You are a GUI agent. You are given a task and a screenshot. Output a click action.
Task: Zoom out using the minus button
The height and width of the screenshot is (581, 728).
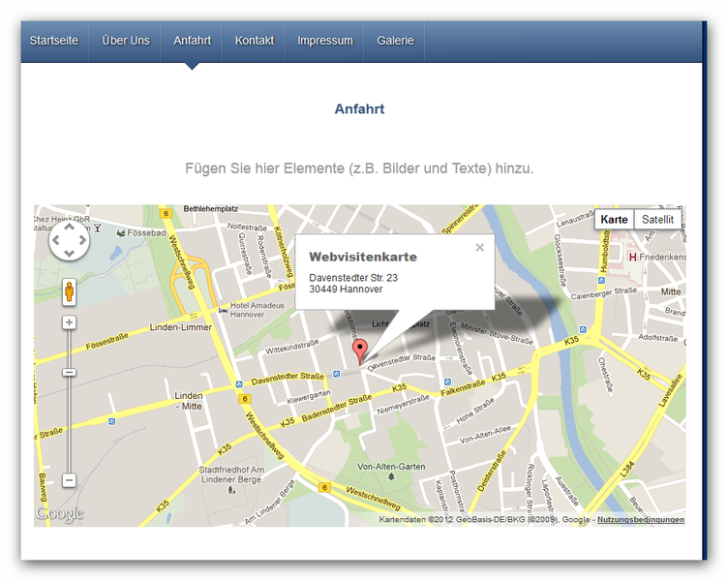coord(69,480)
